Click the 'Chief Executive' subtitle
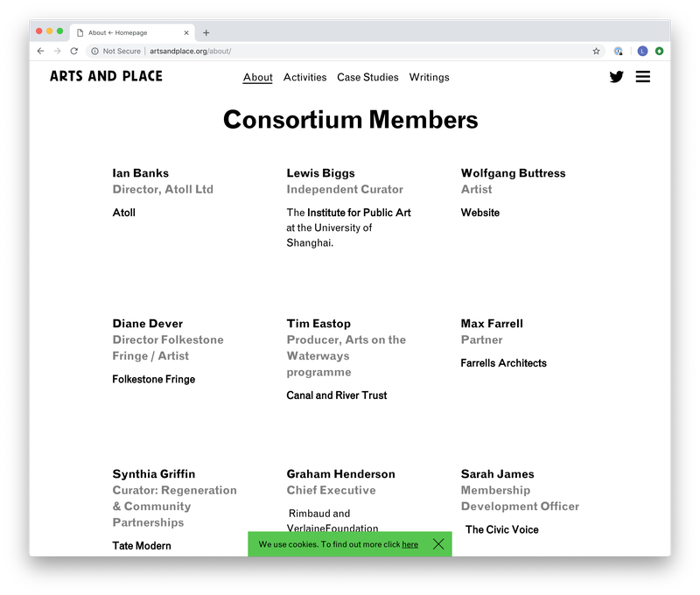 tap(331, 490)
